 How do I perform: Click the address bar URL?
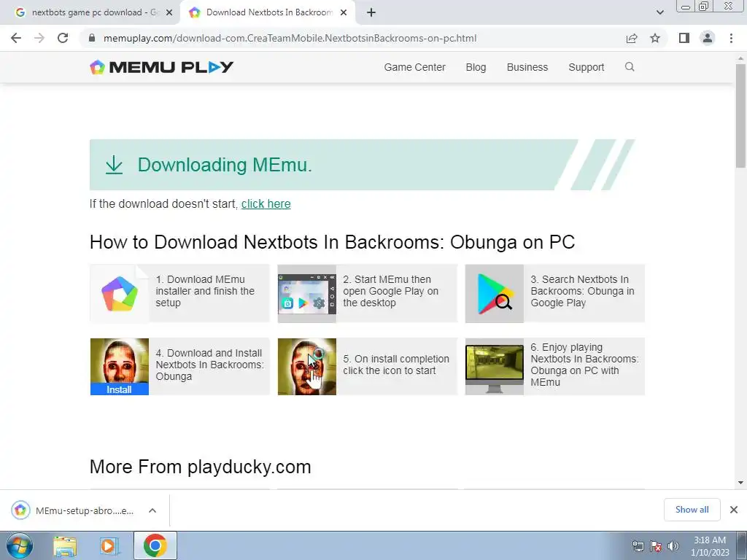290,38
